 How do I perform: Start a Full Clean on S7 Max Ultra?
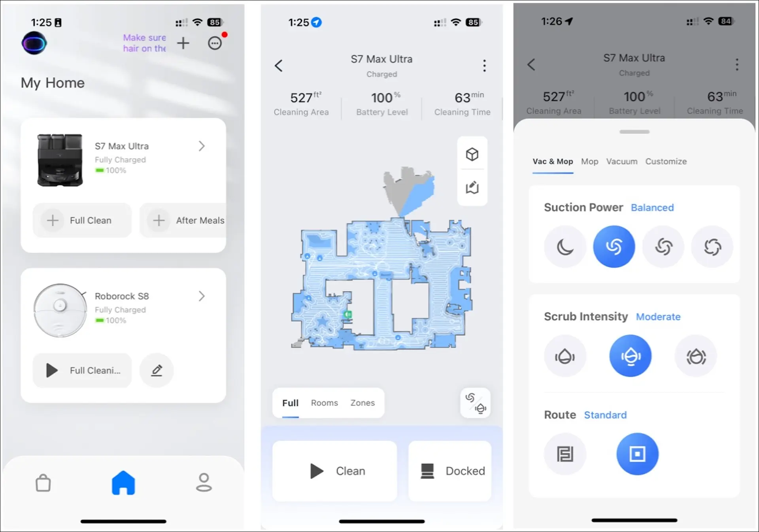tap(82, 220)
